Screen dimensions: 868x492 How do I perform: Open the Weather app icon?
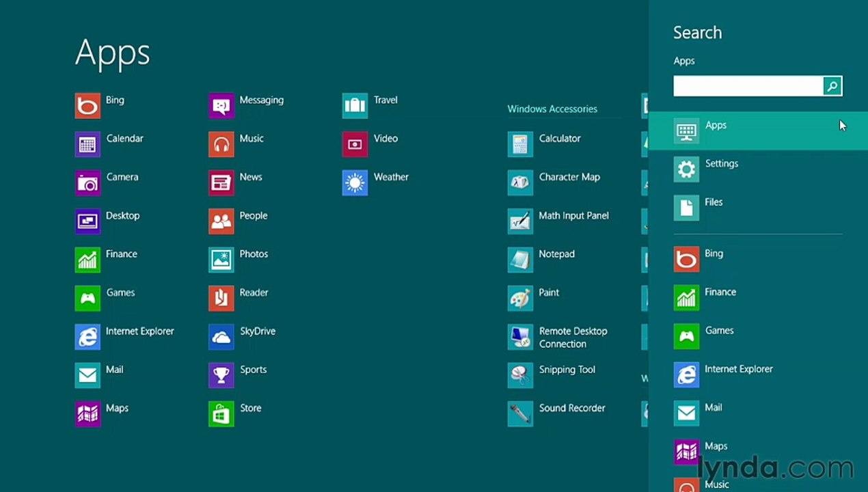coord(355,183)
